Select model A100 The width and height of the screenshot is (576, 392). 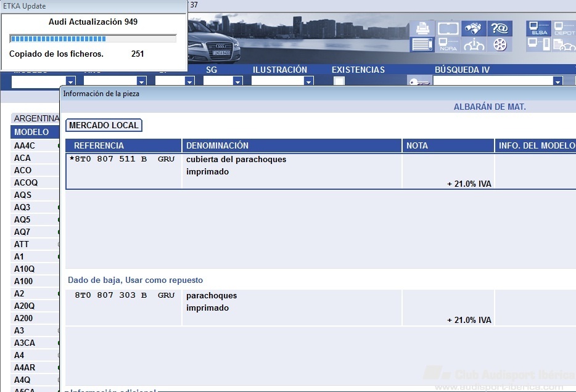point(35,281)
